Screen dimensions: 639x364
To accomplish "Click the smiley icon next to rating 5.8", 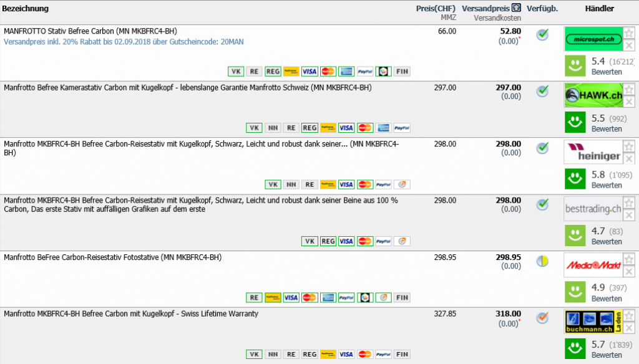I will tap(575, 179).
